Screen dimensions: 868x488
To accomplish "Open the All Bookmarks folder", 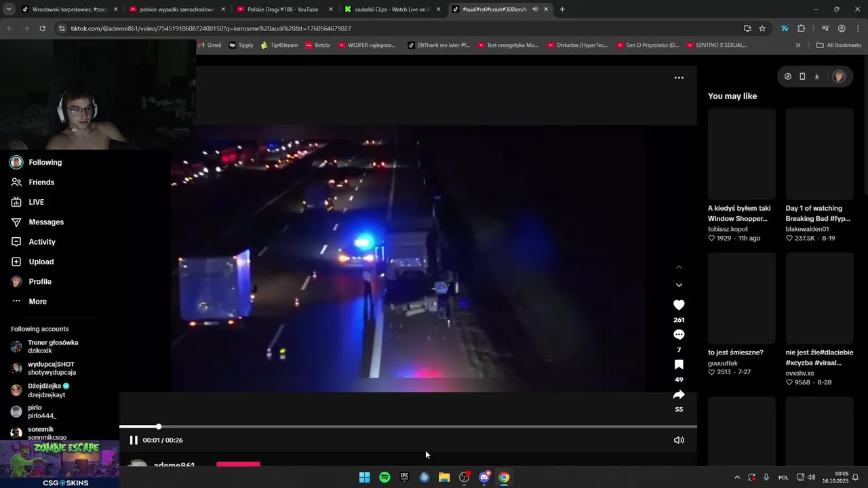I will [839, 45].
